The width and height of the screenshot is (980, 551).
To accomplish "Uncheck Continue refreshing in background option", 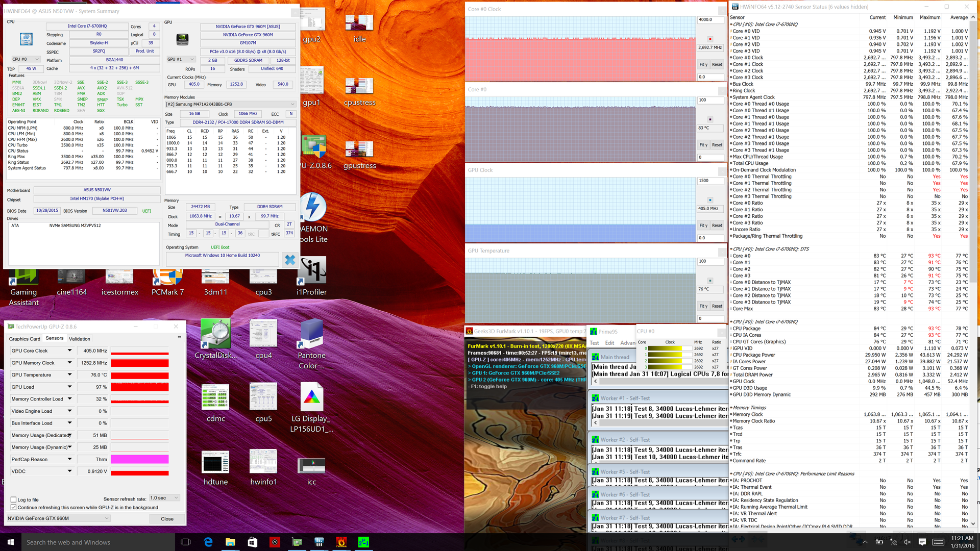I will 14,507.
